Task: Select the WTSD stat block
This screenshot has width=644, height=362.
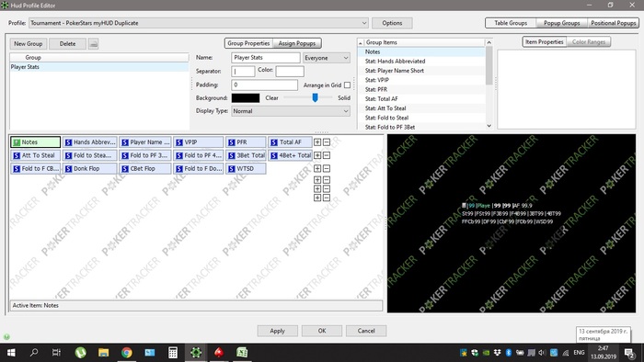Action: [246, 168]
